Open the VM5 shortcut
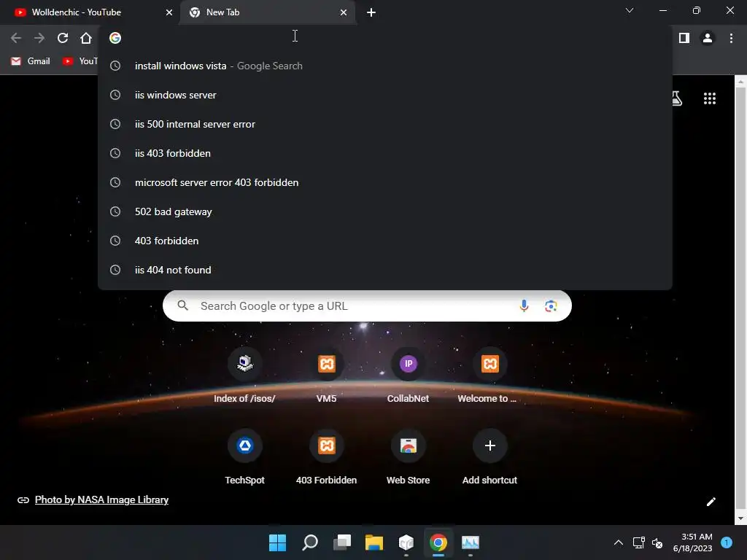This screenshot has height=560, width=747. [x=326, y=376]
